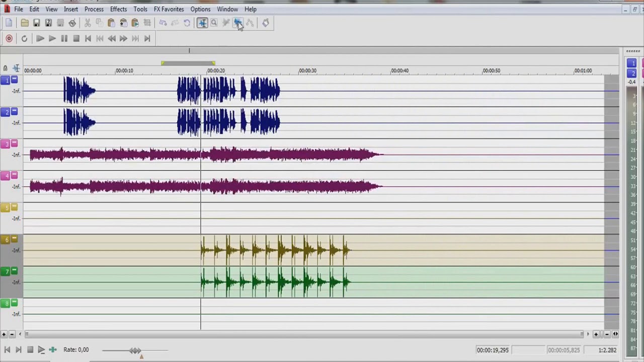Click the playbar Play Normal button
The width and height of the screenshot is (644, 362).
[x=41, y=350]
